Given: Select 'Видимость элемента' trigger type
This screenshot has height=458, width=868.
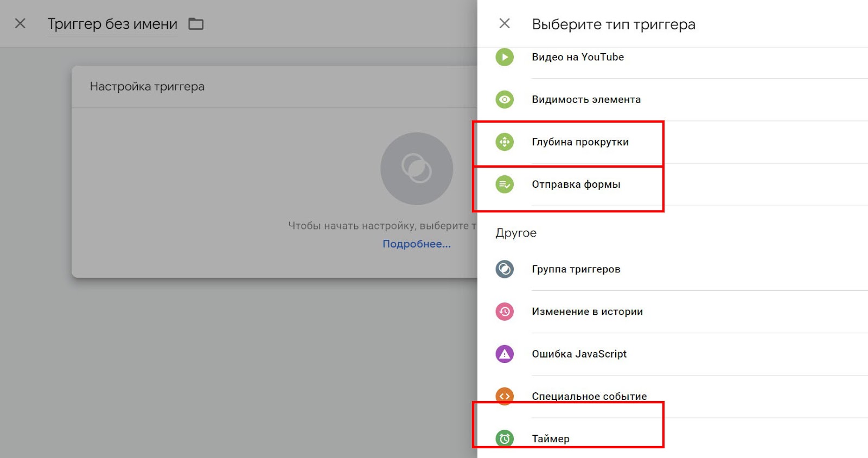Looking at the screenshot, I should coord(586,99).
